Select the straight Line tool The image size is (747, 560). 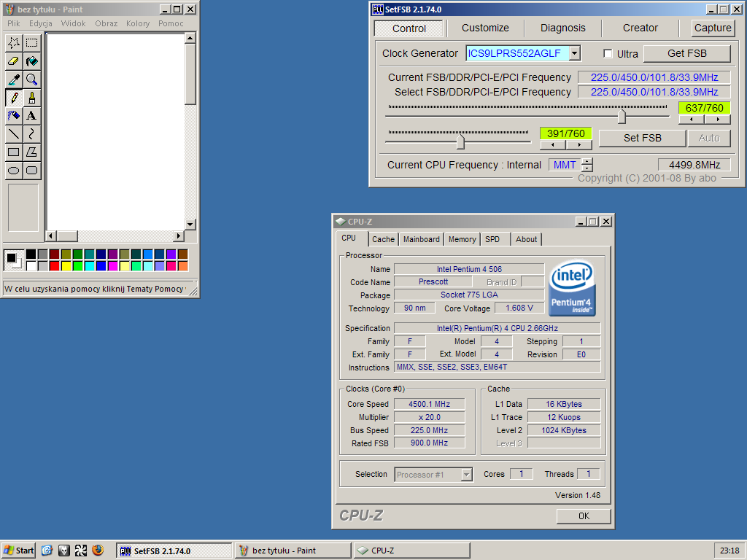(14, 134)
